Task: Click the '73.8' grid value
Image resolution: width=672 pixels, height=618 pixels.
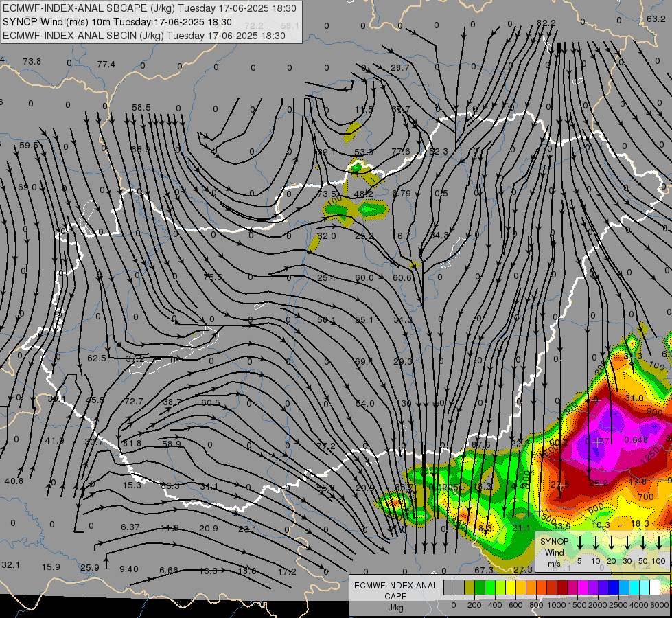Action: 32,61
